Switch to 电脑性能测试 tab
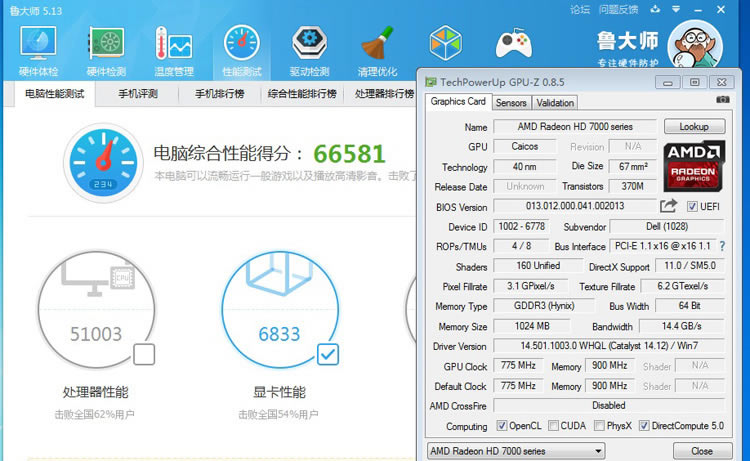The image size is (750, 461). pos(55,94)
